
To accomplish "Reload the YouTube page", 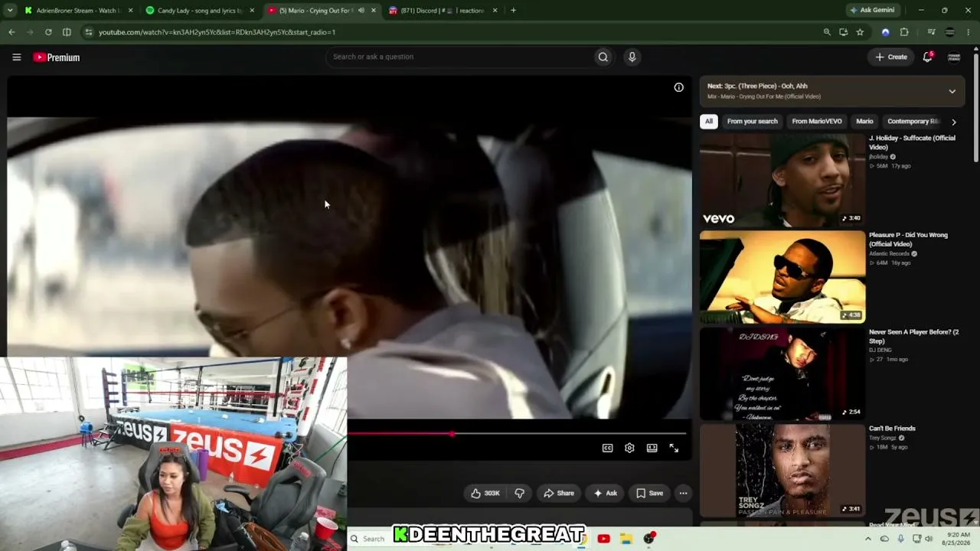I will pyautogui.click(x=48, y=32).
